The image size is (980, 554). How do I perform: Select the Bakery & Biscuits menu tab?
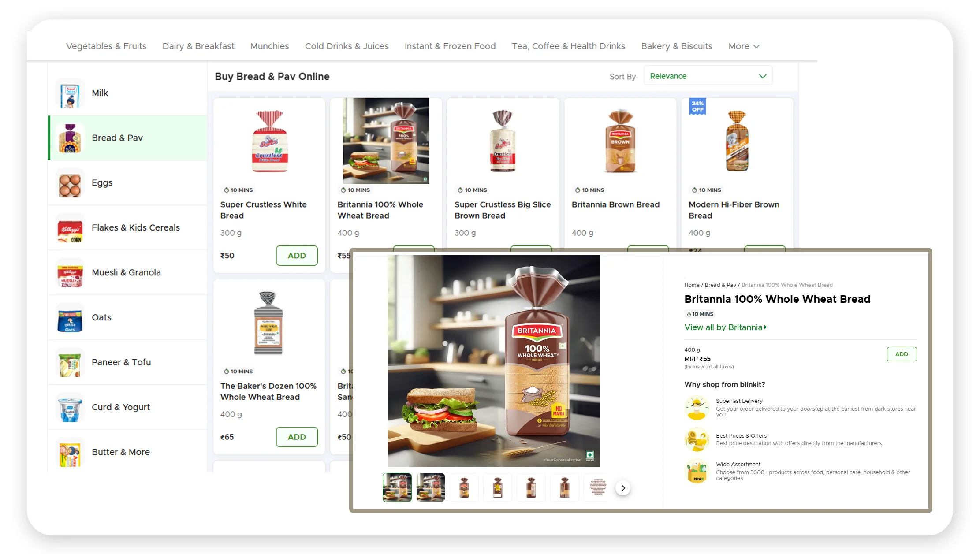(x=676, y=46)
